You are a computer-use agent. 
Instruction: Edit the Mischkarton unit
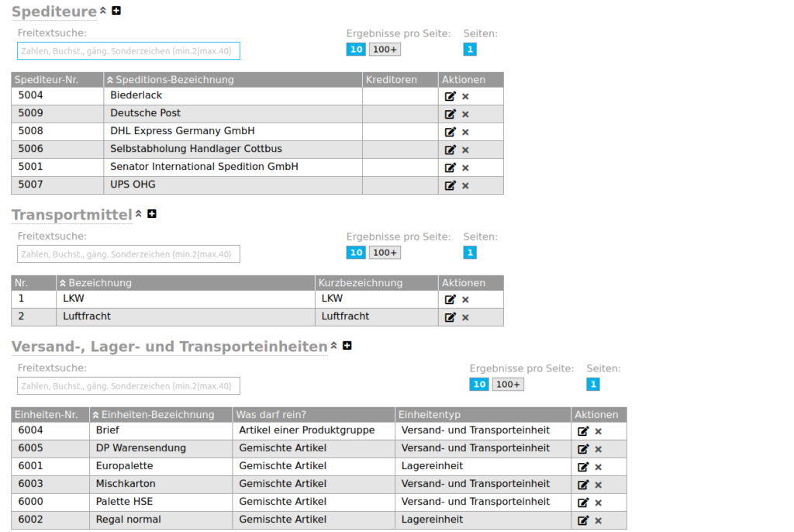point(583,485)
